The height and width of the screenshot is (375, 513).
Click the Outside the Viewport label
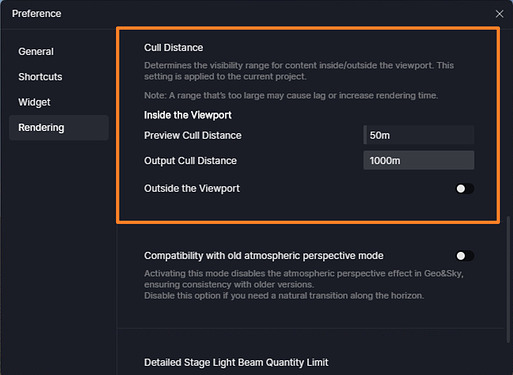pos(192,189)
